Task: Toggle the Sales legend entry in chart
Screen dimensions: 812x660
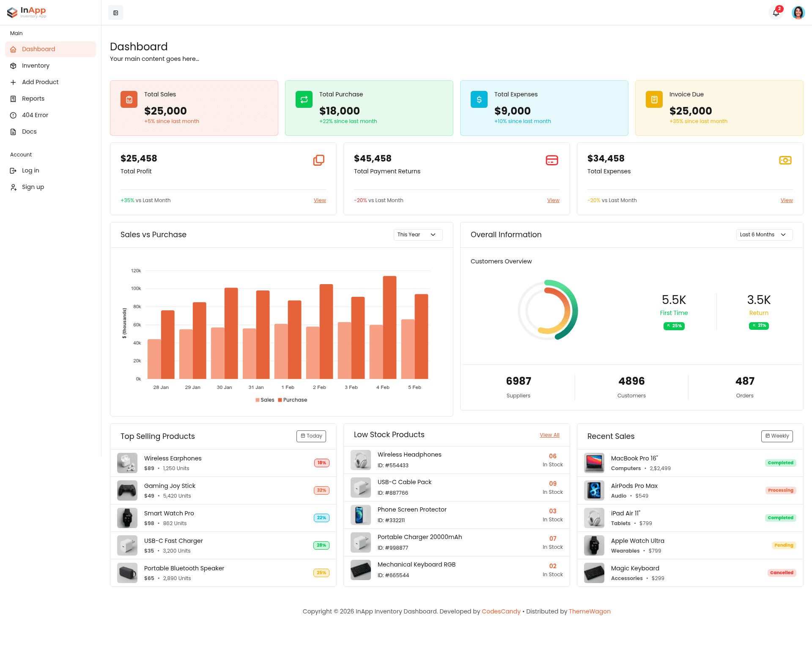Action: [x=265, y=400]
